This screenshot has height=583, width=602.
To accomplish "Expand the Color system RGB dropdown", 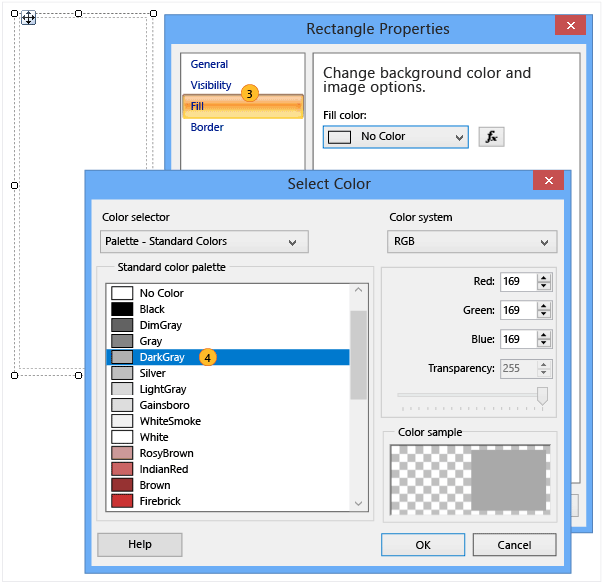I will [472, 241].
